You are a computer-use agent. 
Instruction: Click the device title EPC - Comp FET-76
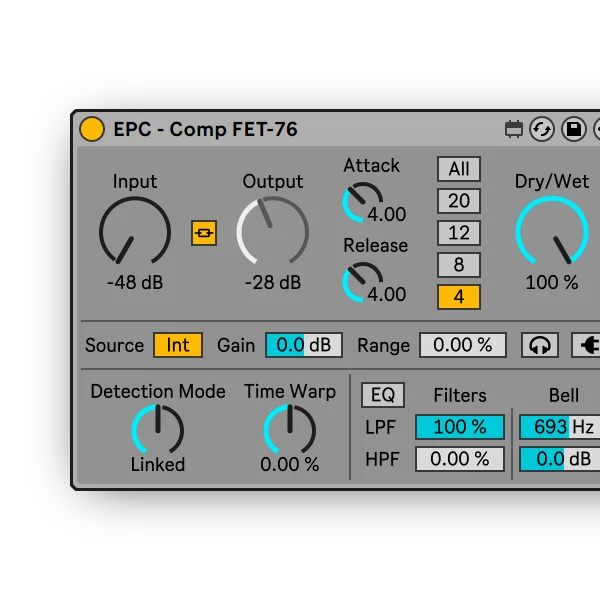tap(205, 129)
